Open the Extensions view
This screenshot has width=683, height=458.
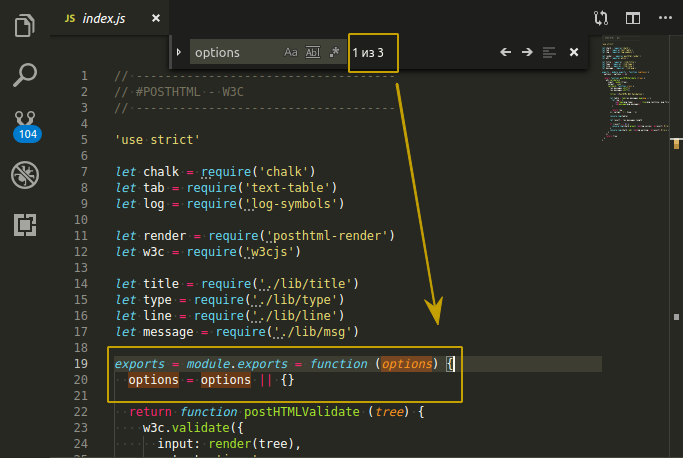25,225
